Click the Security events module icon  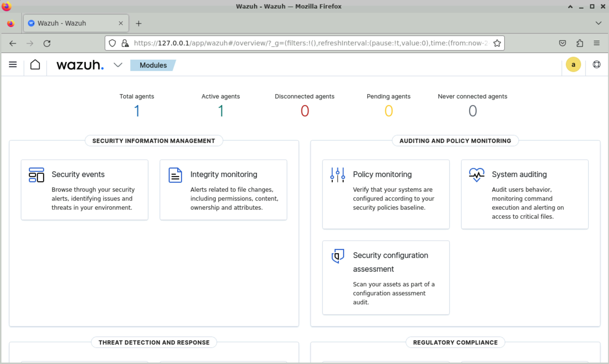coord(36,175)
